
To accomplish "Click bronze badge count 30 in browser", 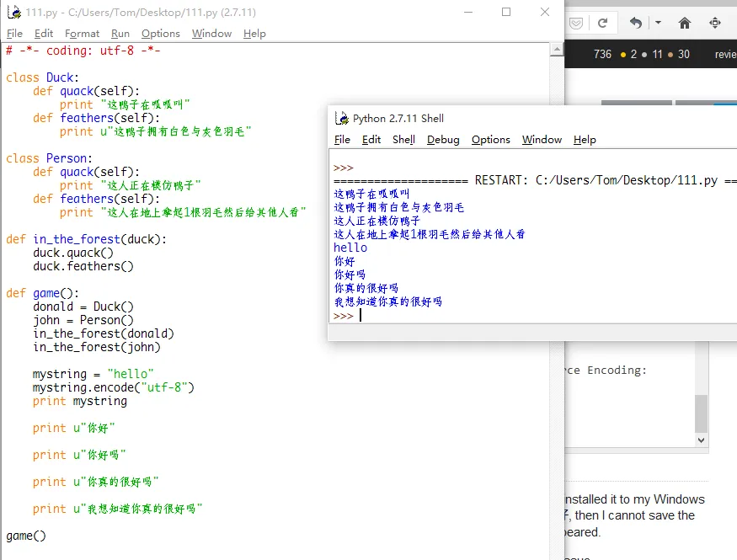I will pyautogui.click(x=684, y=55).
